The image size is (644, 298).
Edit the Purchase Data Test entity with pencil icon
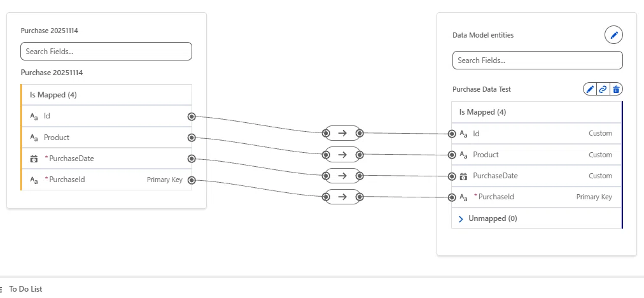590,89
